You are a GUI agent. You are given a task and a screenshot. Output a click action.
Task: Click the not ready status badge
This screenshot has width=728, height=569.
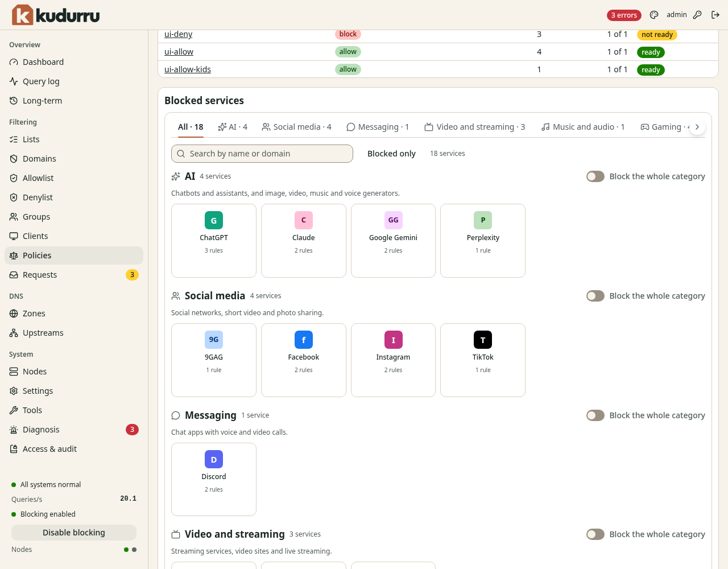pyautogui.click(x=657, y=35)
